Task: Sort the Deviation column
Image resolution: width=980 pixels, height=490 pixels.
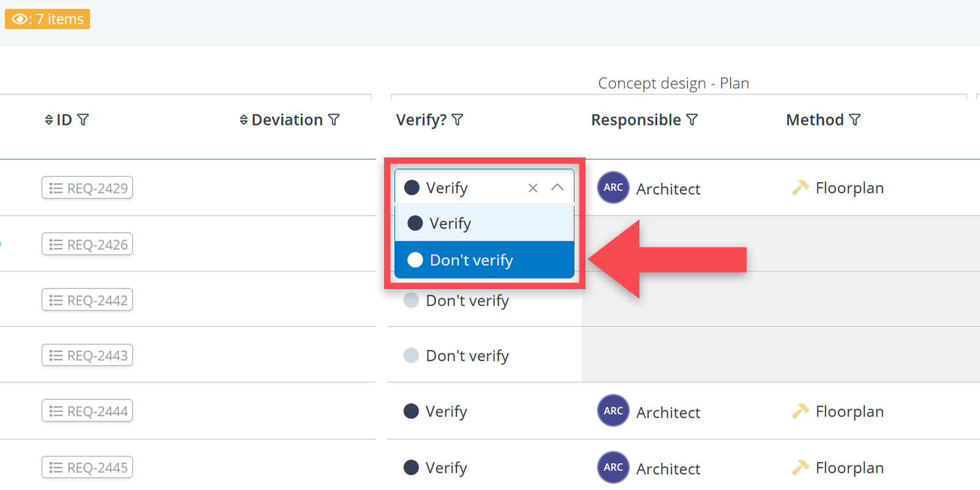Action: (244, 120)
